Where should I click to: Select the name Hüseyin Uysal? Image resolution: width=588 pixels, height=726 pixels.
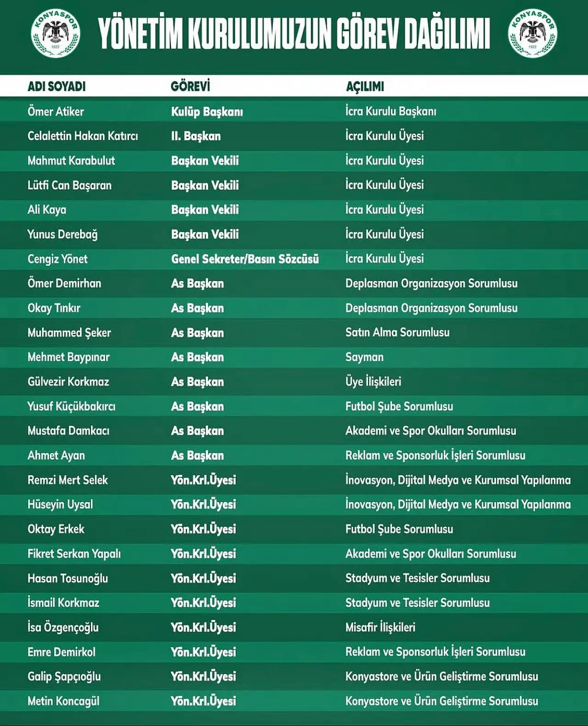point(60,505)
